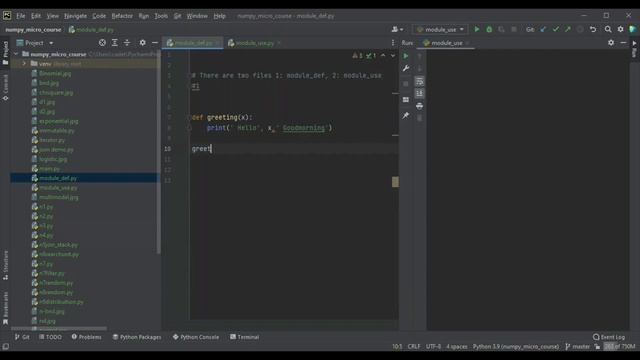Click the Git update project arrow icon
The image size is (640, 360).
(543, 29)
